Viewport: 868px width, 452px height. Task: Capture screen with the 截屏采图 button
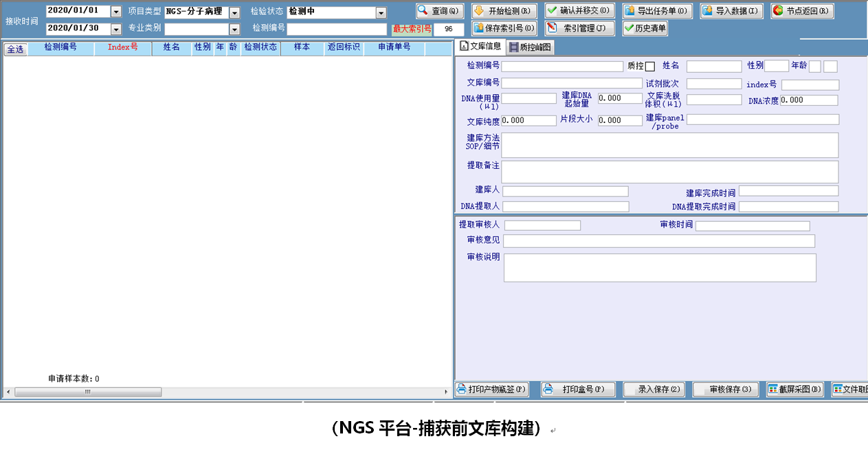click(x=794, y=389)
